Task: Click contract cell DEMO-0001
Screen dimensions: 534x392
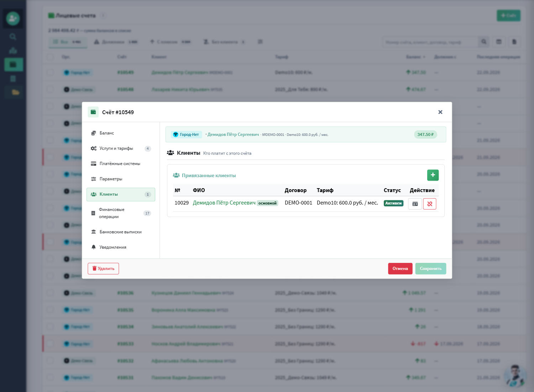Action: pyautogui.click(x=298, y=203)
